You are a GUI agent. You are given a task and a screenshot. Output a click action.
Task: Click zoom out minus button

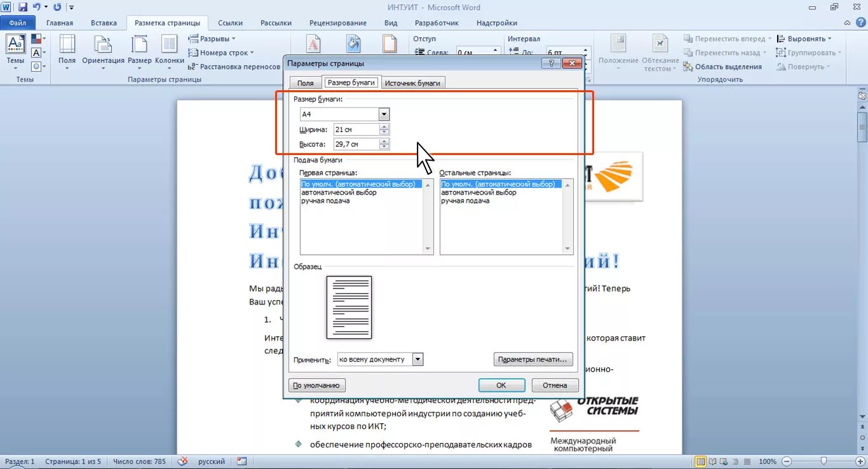click(787, 461)
